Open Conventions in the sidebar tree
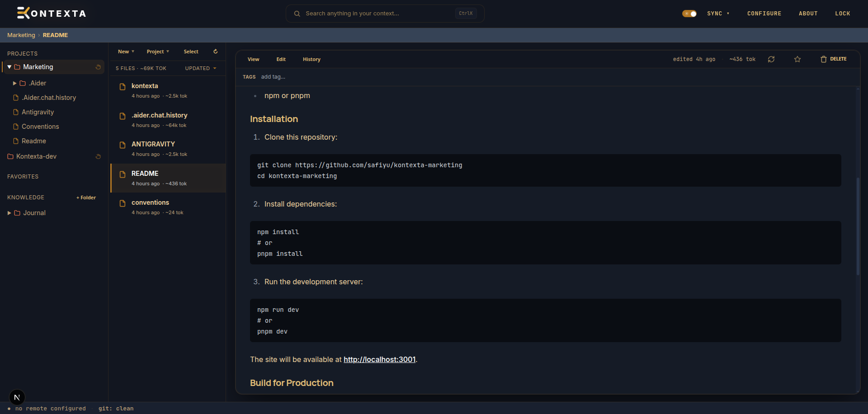The width and height of the screenshot is (868, 414). [x=40, y=127]
